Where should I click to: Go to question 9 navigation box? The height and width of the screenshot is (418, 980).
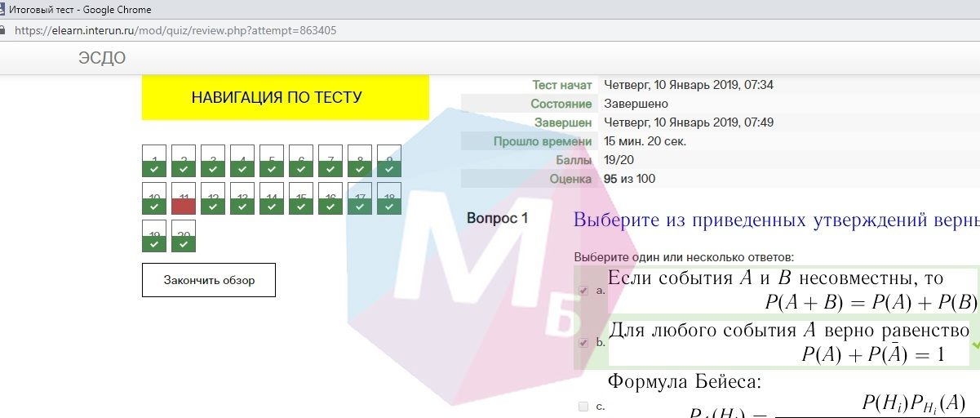pos(389,161)
